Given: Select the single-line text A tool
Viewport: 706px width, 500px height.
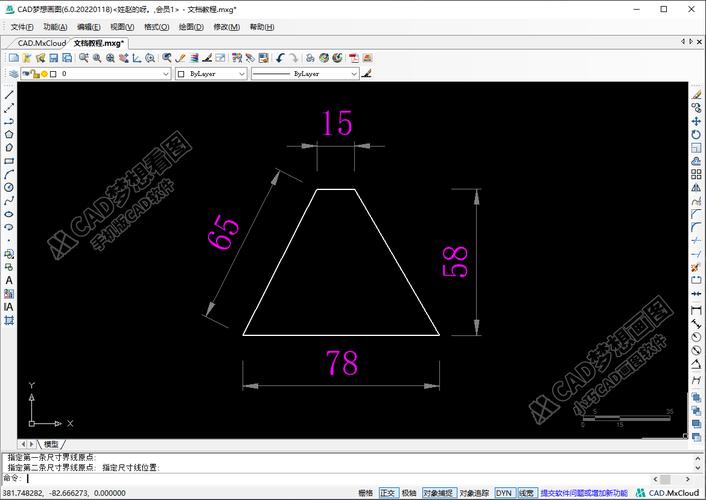Looking at the screenshot, I should click(x=9, y=280).
